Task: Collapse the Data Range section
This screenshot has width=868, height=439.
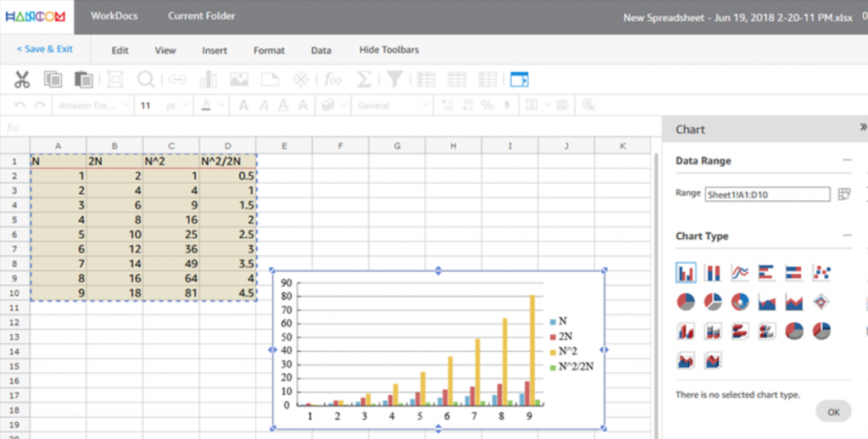Action: [847, 160]
